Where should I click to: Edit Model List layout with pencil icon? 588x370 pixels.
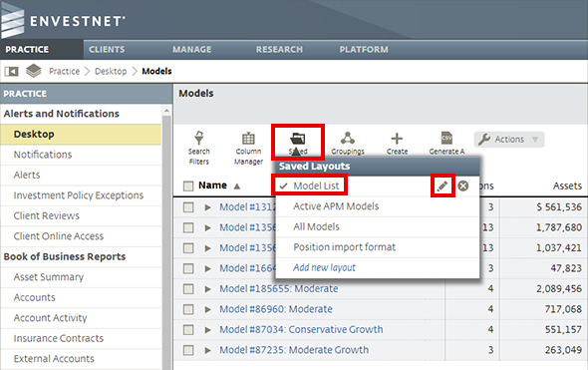click(442, 185)
